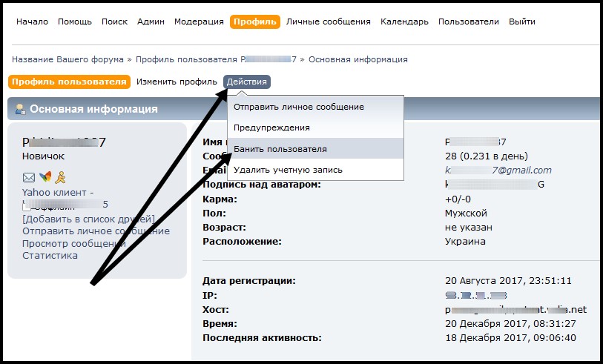The width and height of the screenshot is (603, 364).
Task: Choose Предупреждения from the actions menu
Action: point(271,128)
